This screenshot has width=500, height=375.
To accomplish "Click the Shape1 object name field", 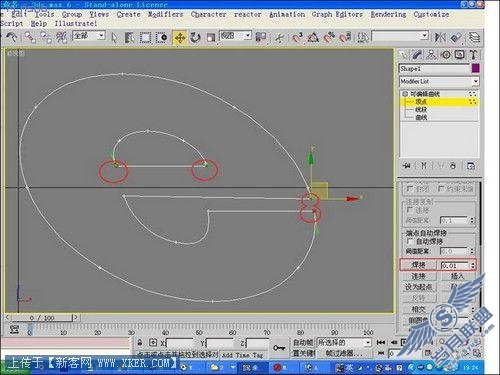I will click(434, 69).
